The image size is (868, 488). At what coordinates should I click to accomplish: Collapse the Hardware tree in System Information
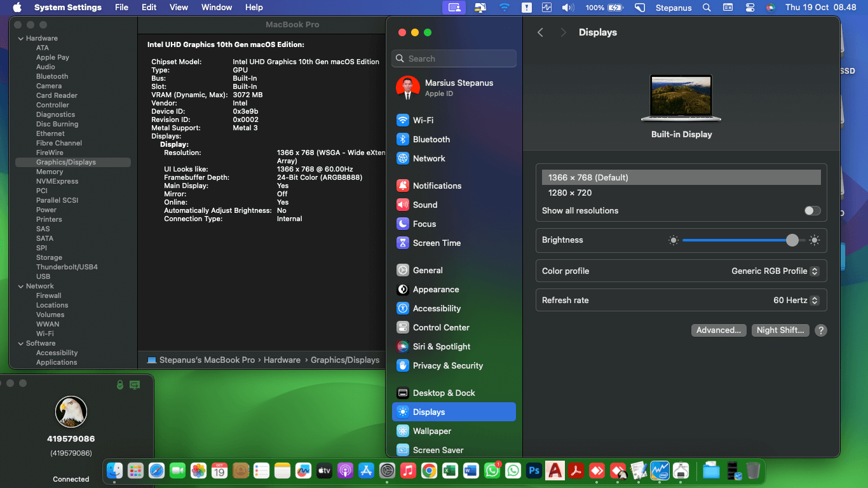point(20,38)
